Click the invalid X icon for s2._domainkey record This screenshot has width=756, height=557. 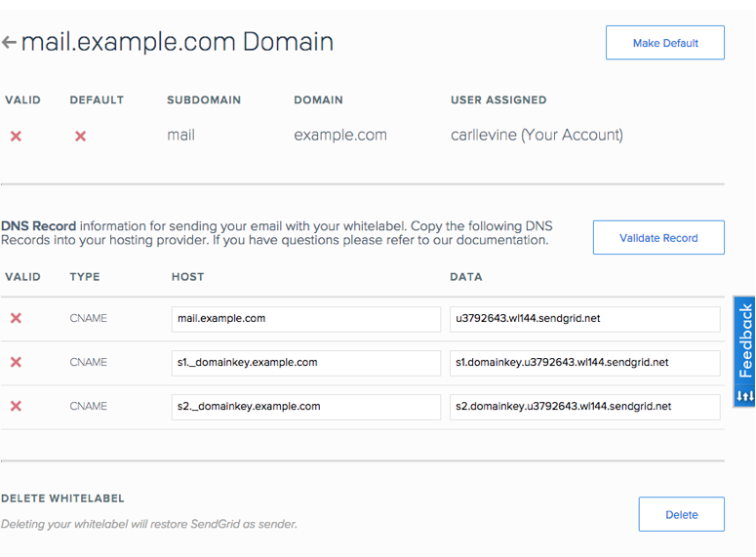click(x=16, y=406)
